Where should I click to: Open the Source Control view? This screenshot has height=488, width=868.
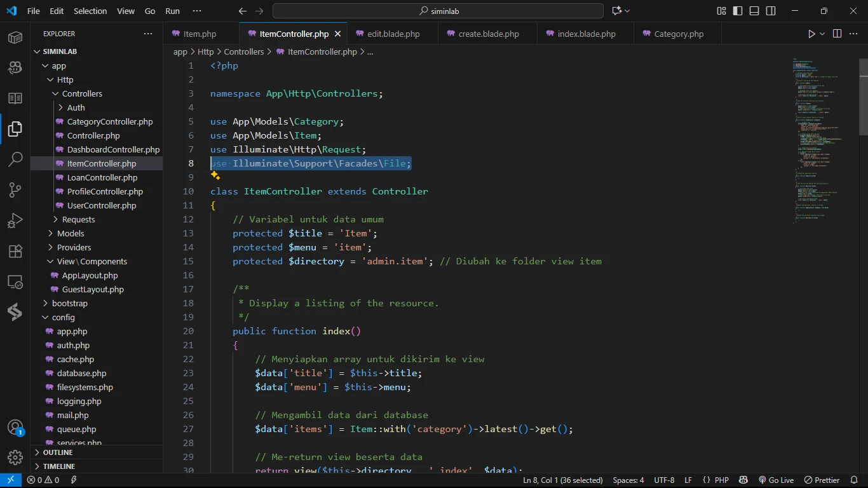[x=15, y=190]
